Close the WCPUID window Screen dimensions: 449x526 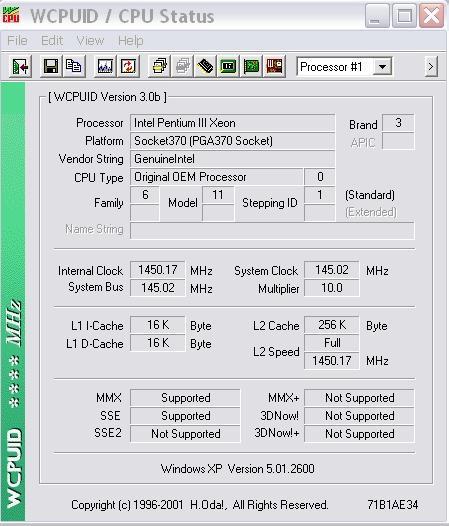click(431, 16)
